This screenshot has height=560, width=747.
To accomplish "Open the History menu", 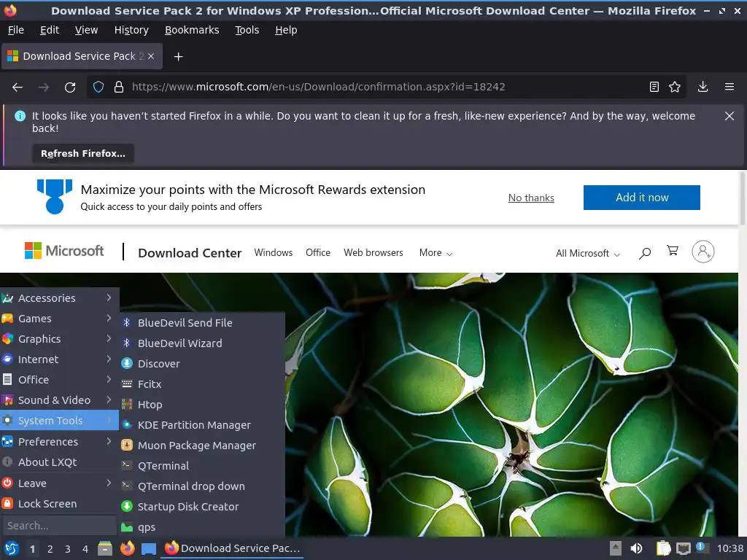I will pyautogui.click(x=131, y=30).
